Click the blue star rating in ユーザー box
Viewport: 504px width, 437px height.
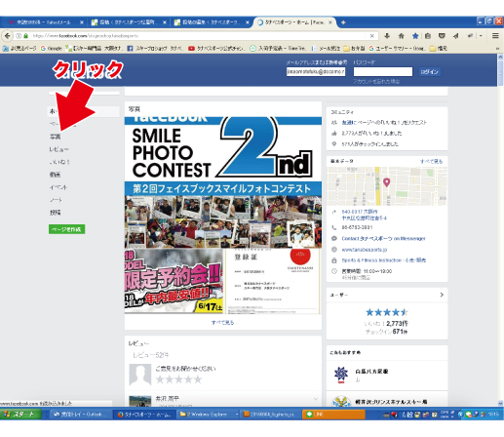tap(387, 312)
